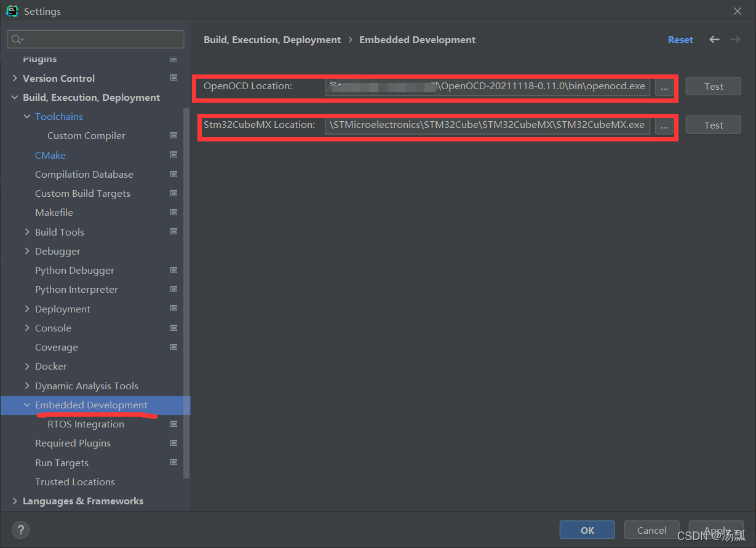Click the project-level icon beside Required Plugins
The height and width of the screenshot is (548, 756).
click(x=173, y=443)
